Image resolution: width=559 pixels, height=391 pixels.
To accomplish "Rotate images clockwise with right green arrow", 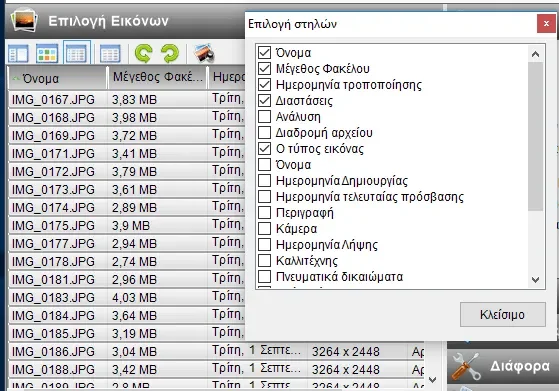I will point(170,53).
